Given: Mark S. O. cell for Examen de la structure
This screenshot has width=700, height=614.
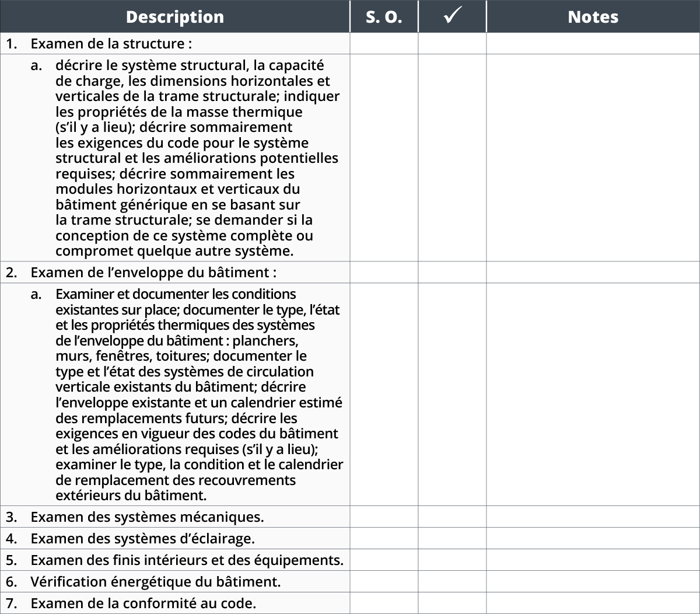Looking at the screenshot, I should point(384,44).
